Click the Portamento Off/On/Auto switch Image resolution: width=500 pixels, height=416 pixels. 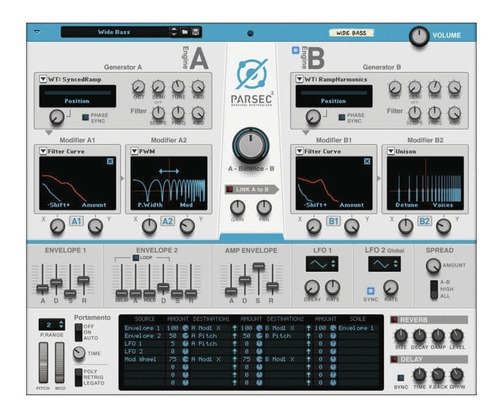(x=79, y=332)
